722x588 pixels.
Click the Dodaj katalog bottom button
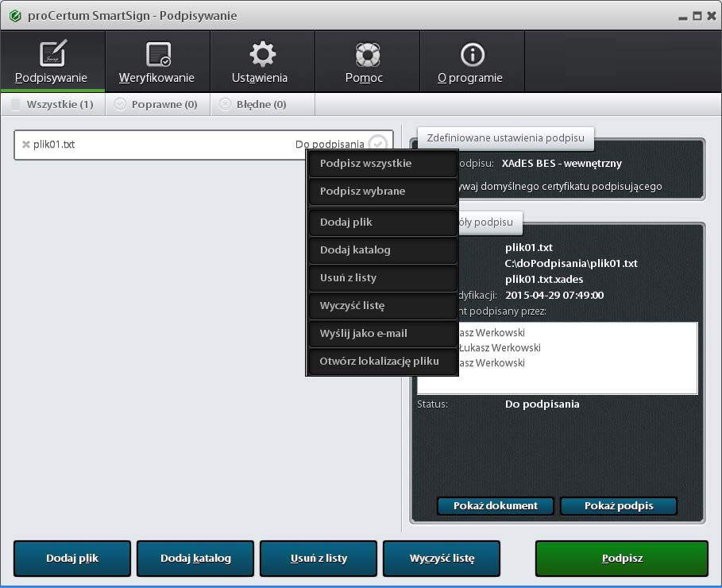tap(195, 559)
